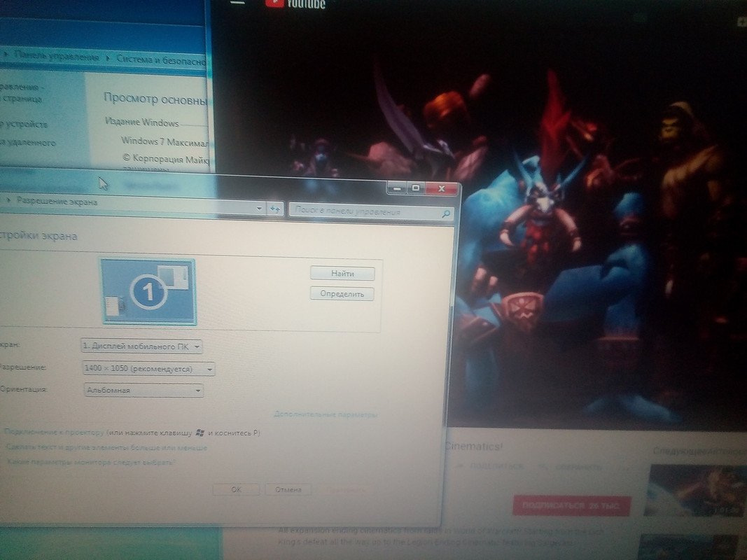Image resolution: width=747 pixels, height=560 pixels.
Task: Click the Сохранить button under video
Action: (x=571, y=467)
